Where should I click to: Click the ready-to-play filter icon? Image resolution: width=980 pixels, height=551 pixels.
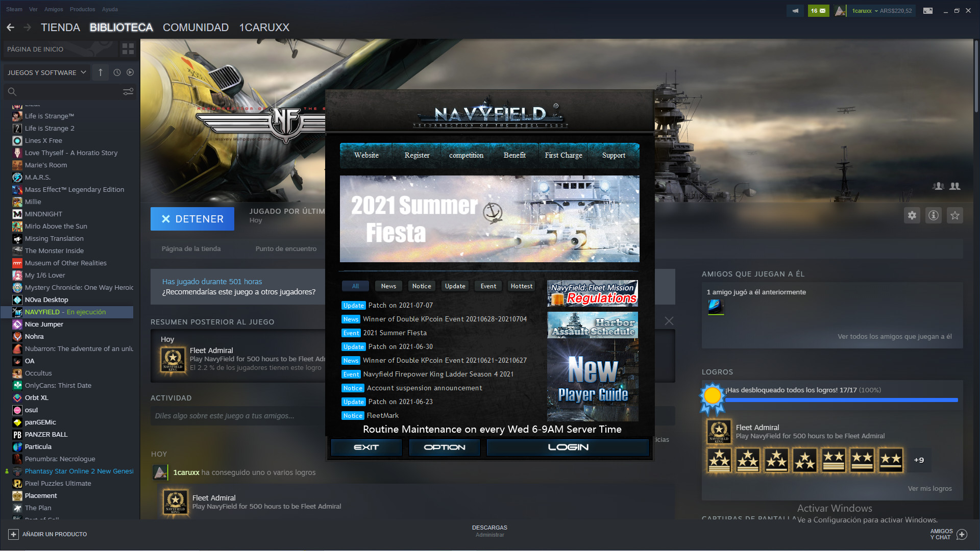point(130,72)
